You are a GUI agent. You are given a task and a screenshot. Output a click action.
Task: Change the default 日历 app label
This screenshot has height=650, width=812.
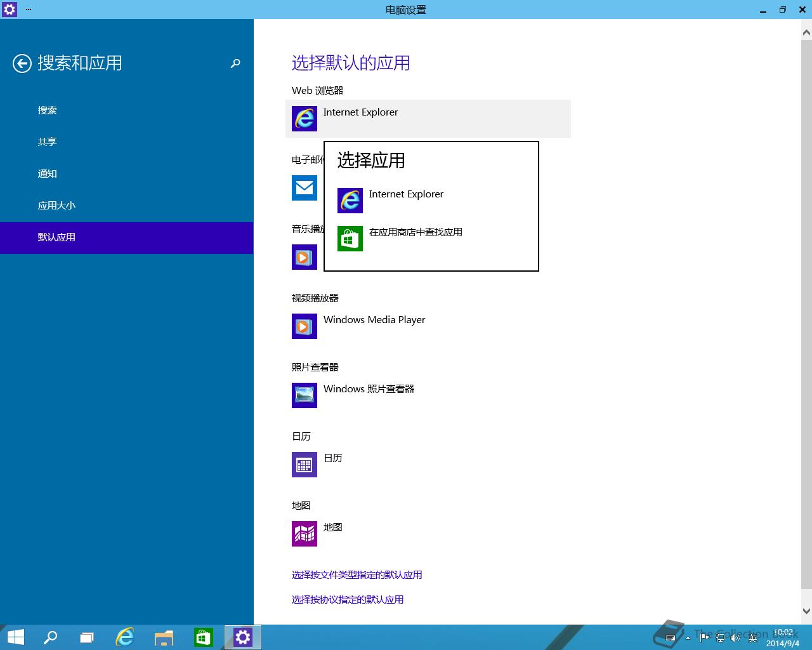333,458
